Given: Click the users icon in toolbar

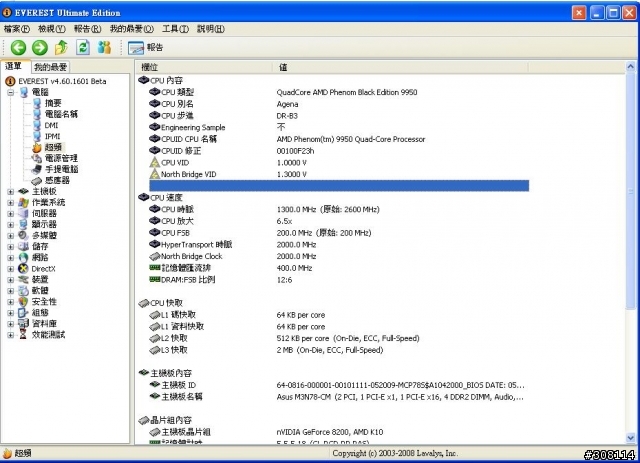Looking at the screenshot, I should tap(104, 47).
